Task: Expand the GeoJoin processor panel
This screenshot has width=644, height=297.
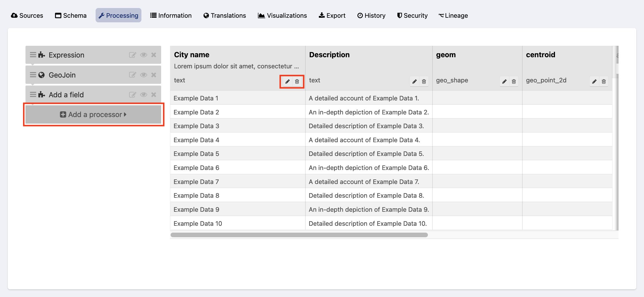Action: pyautogui.click(x=62, y=75)
